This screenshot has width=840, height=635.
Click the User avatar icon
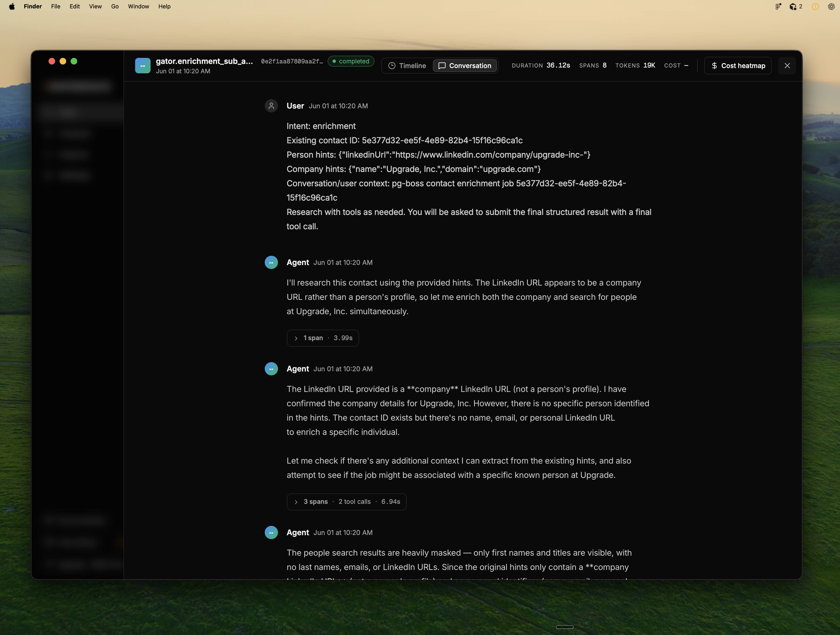[x=271, y=106]
